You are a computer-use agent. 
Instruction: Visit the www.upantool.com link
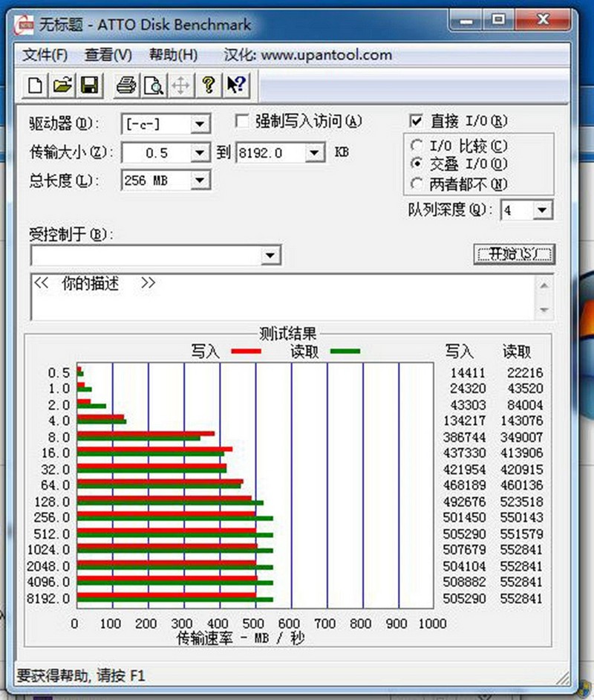click(327, 55)
